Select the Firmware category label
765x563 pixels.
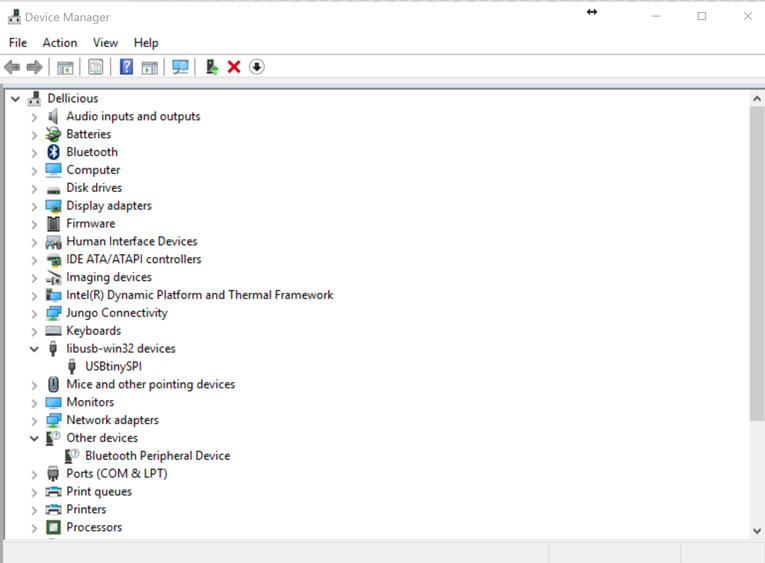(91, 223)
